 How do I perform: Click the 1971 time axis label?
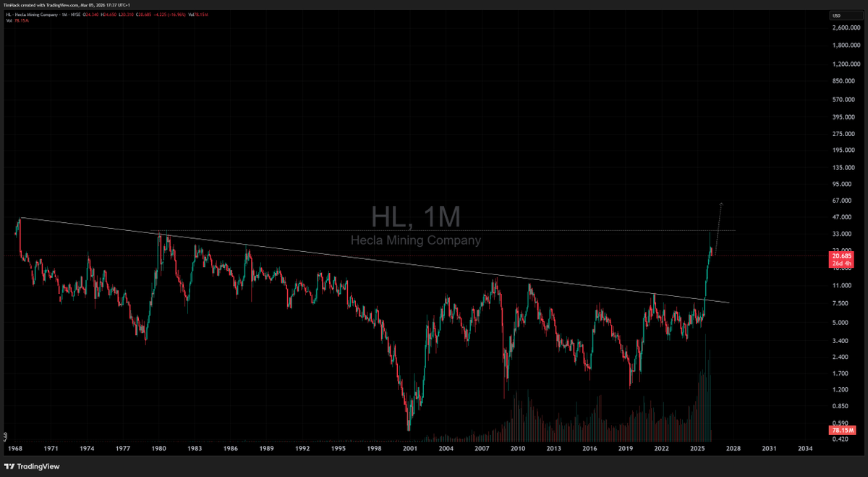pos(51,449)
